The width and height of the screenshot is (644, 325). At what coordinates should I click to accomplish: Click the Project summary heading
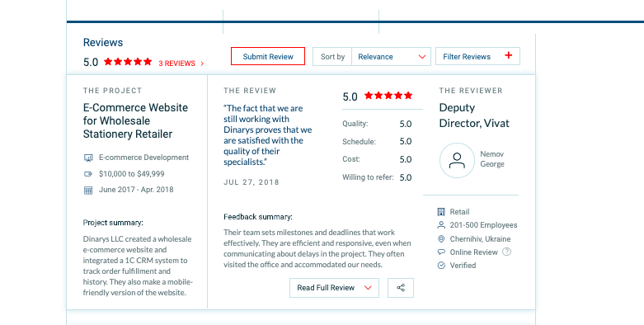[113, 223]
